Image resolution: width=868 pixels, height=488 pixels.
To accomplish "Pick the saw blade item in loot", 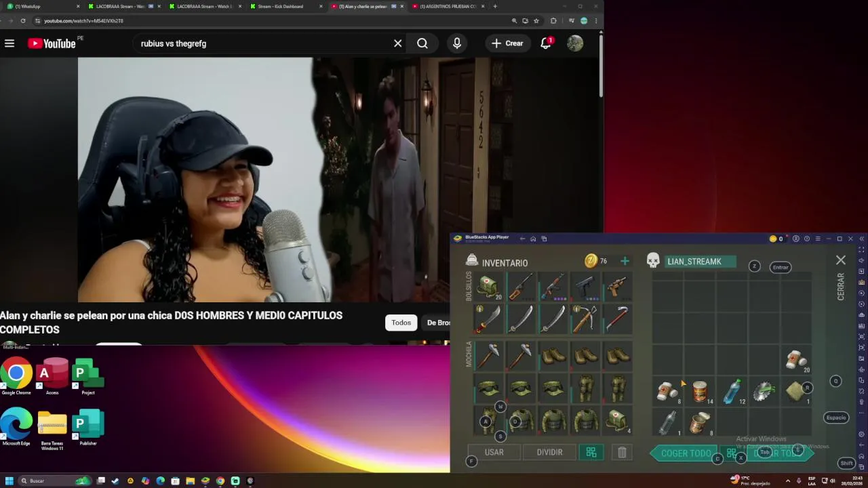I will click(765, 391).
